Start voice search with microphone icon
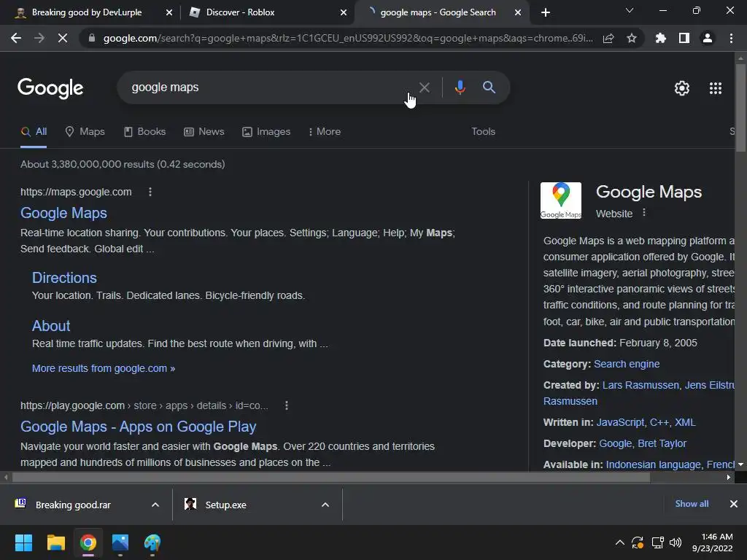The height and width of the screenshot is (560, 747). (x=460, y=87)
